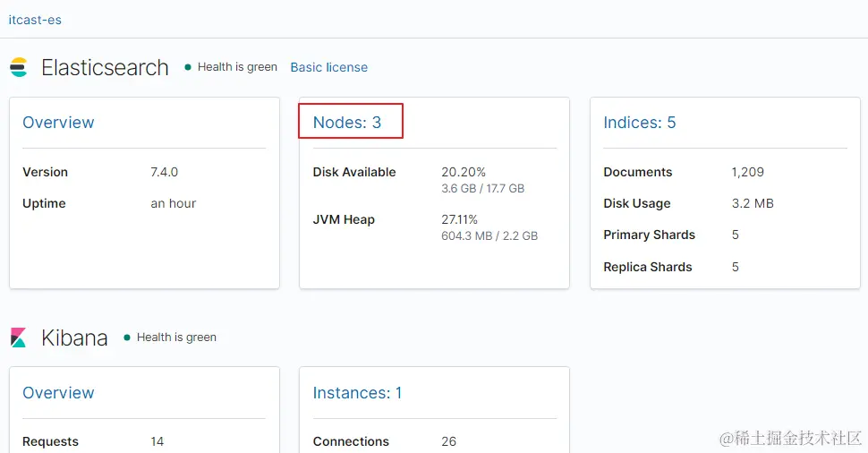Click the '604.3 MB / 2.2 GB' heap detail
Image resolution: width=868 pixels, height=453 pixels.
[x=489, y=236]
